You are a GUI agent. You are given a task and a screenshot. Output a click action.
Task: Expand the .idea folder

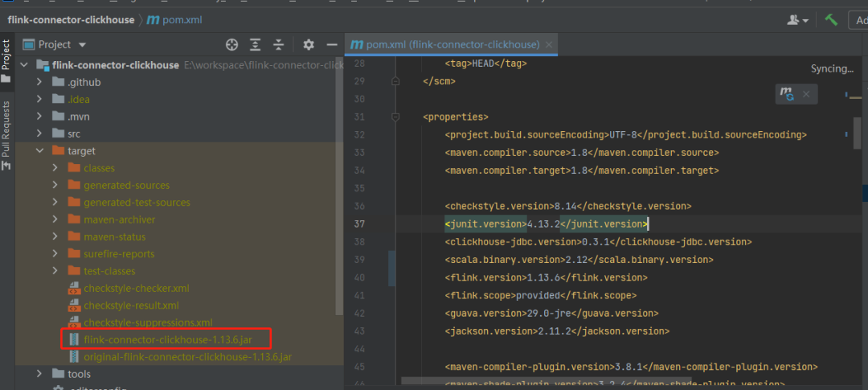pyautogui.click(x=39, y=99)
